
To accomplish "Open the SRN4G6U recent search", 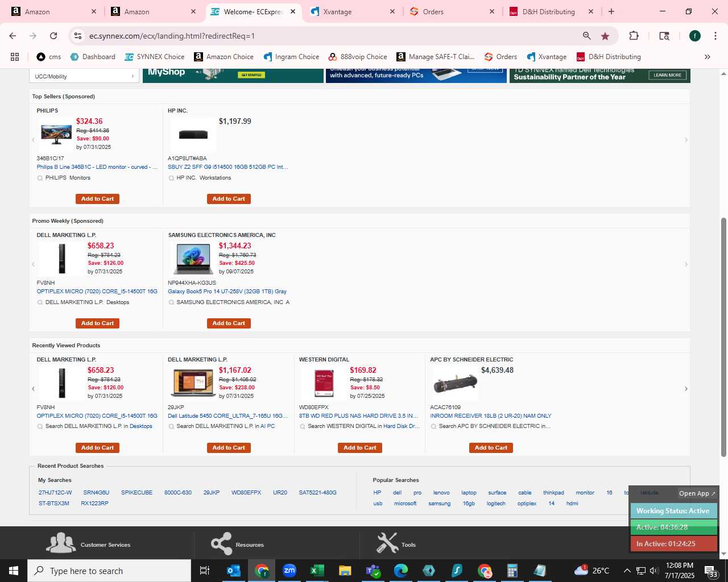I will (96, 493).
